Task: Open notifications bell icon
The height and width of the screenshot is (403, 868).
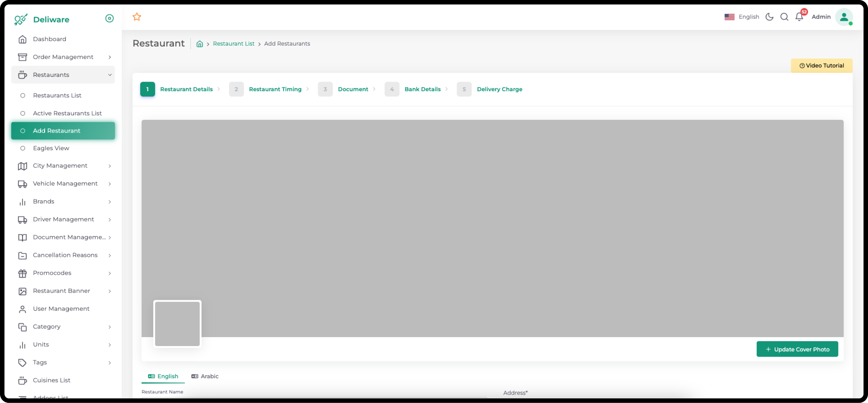Action: click(799, 17)
